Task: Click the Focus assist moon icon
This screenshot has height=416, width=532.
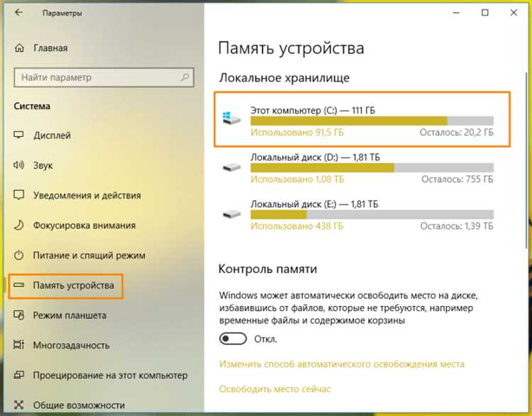Action: 18,225
